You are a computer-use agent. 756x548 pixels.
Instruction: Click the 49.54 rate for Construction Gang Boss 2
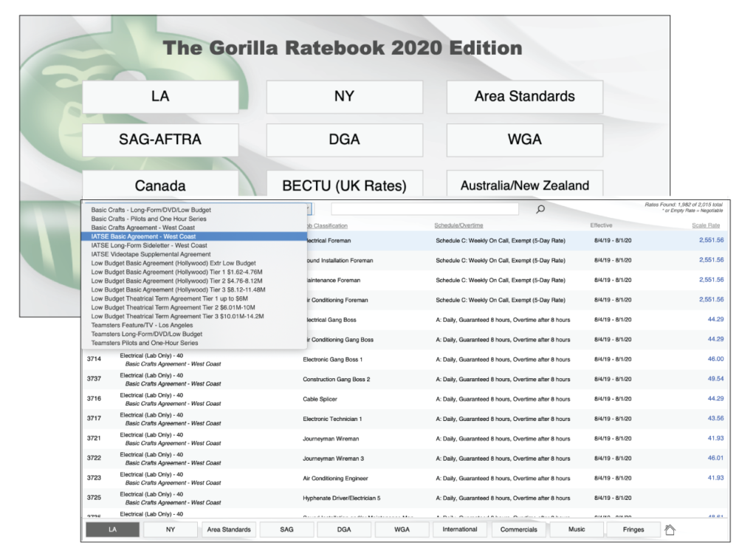click(716, 379)
